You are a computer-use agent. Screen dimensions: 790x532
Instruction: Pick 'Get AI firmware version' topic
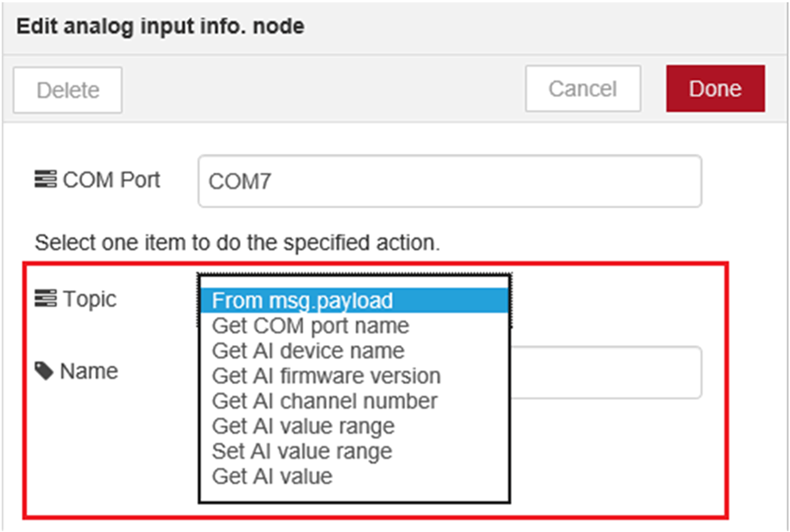pyautogui.click(x=326, y=376)
